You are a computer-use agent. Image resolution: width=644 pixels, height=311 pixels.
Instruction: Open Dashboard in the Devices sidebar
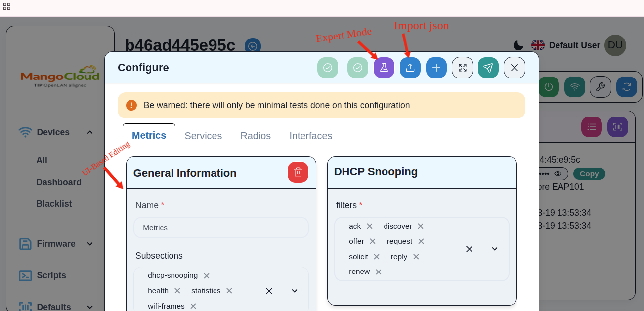tap(59, 182)
